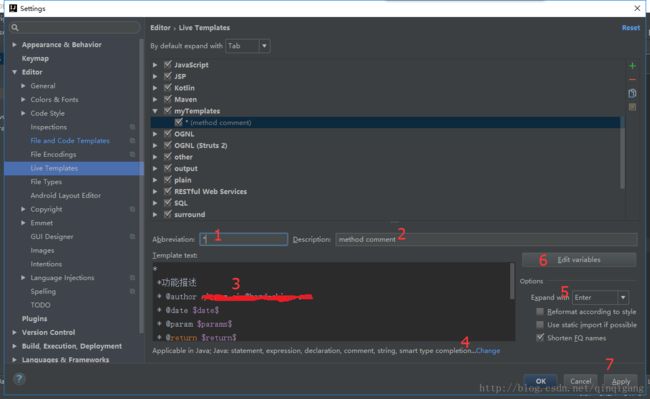Toggle the myTemplates group checkbox
Image resolution: width=650 pixels, height=399 pixels.
click(167, 111)
